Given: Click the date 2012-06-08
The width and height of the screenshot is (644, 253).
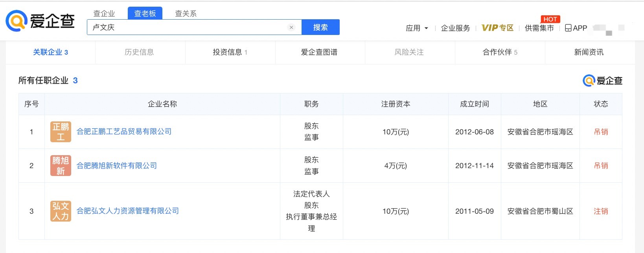Looking at the screenshot, I should (x=475, y=132).
